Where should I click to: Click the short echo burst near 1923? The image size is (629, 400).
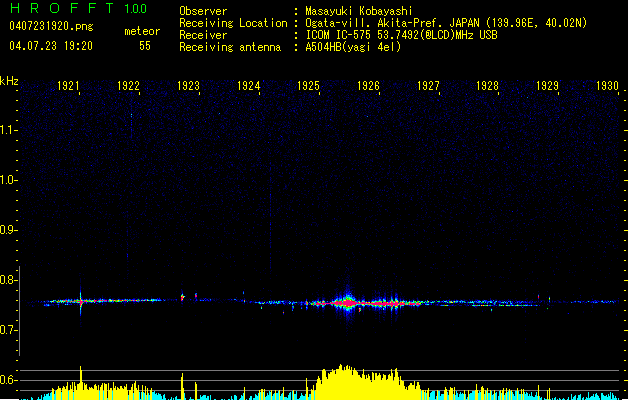183,297
